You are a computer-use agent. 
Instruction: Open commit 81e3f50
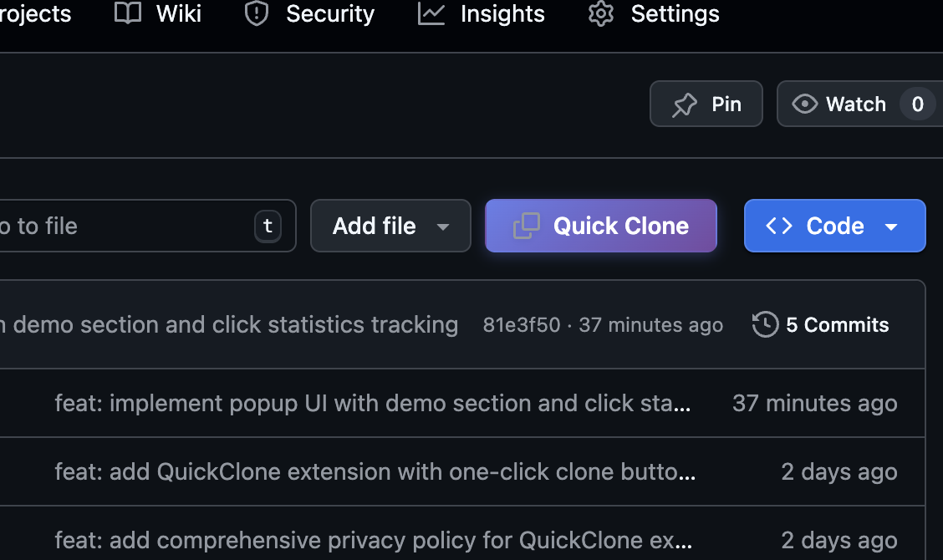521,325
